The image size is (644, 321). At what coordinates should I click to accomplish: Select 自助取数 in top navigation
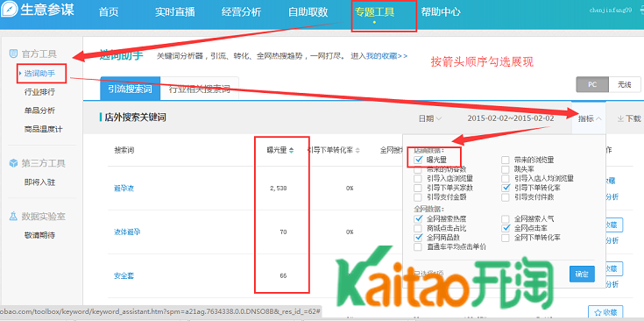(x=308, y=12)
